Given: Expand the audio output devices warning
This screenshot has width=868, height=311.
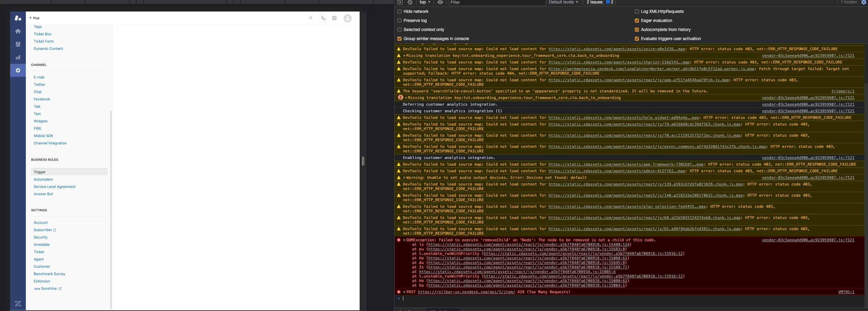Looking at the screenshot, I should tap(404, 177).
